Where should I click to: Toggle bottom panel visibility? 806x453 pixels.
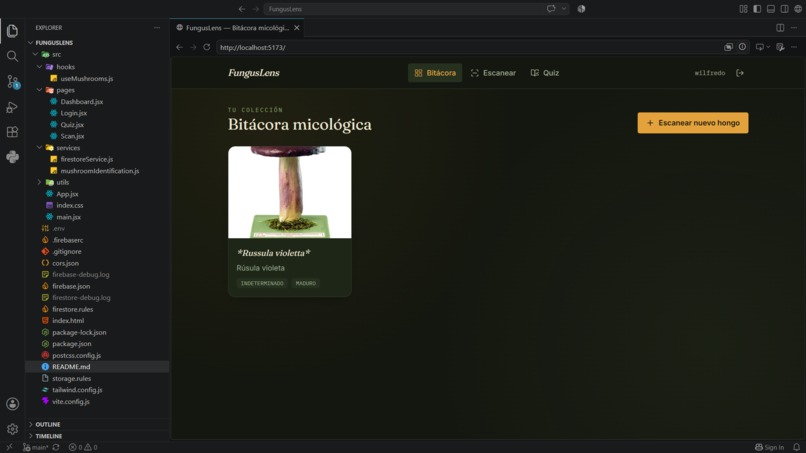771,9
